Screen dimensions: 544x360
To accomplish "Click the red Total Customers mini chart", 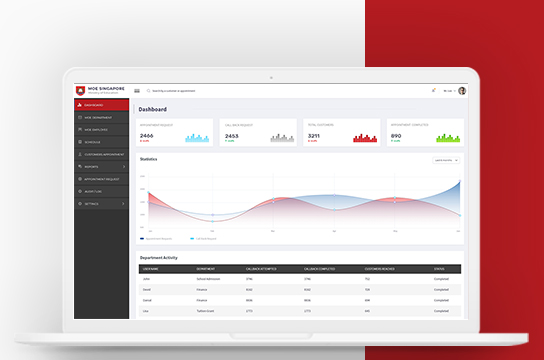I will click(365, 138).
